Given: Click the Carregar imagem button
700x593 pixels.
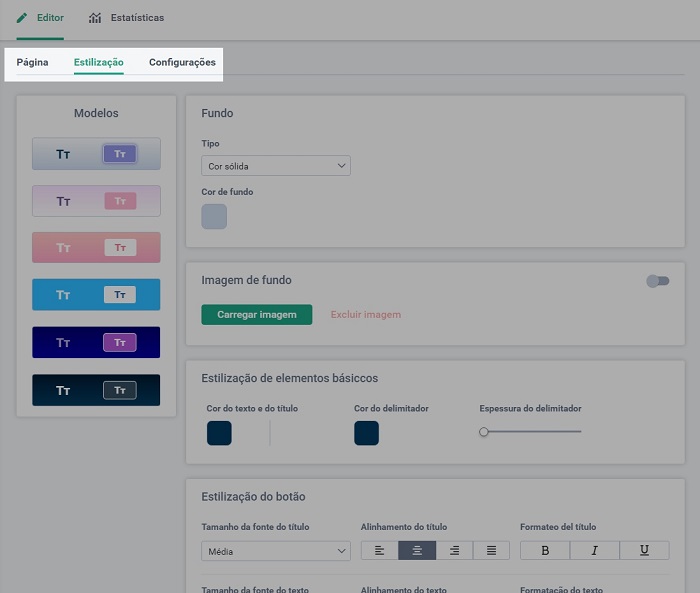Looking at the screenshot, I should (257, 314).
